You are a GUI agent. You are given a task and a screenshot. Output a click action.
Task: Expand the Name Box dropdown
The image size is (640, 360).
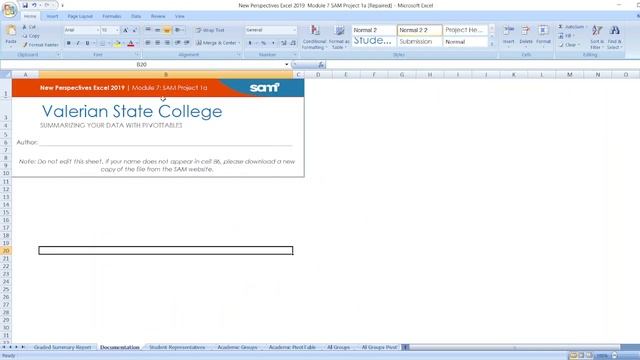(x=286, y=64)
